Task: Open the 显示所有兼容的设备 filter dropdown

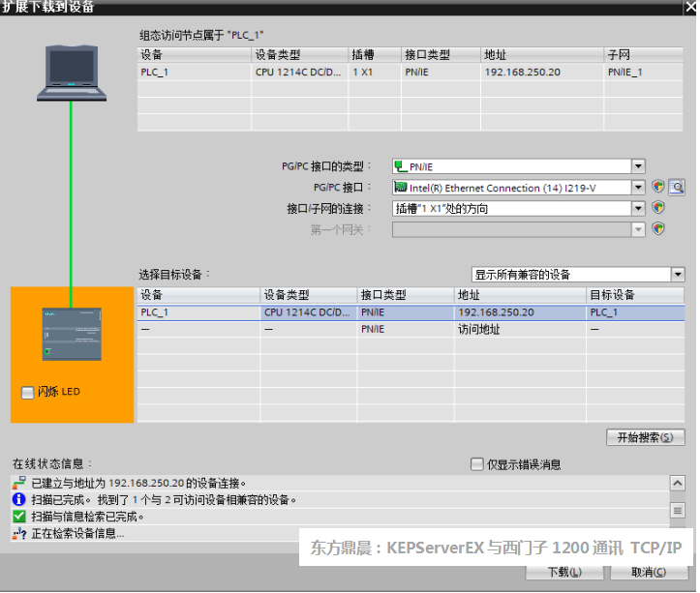Action: click(x=678, y=275)
